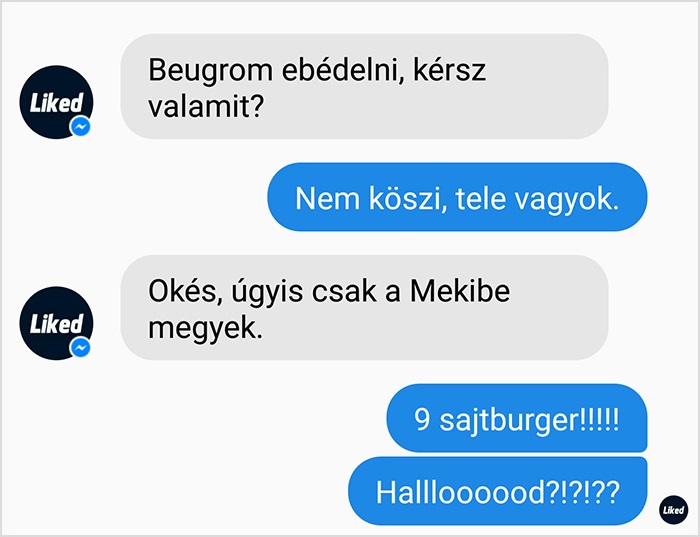Click the word 'köszi,' in blue reply
The height and width of the screenshot is (537, 700).
[x=408, y=198]
